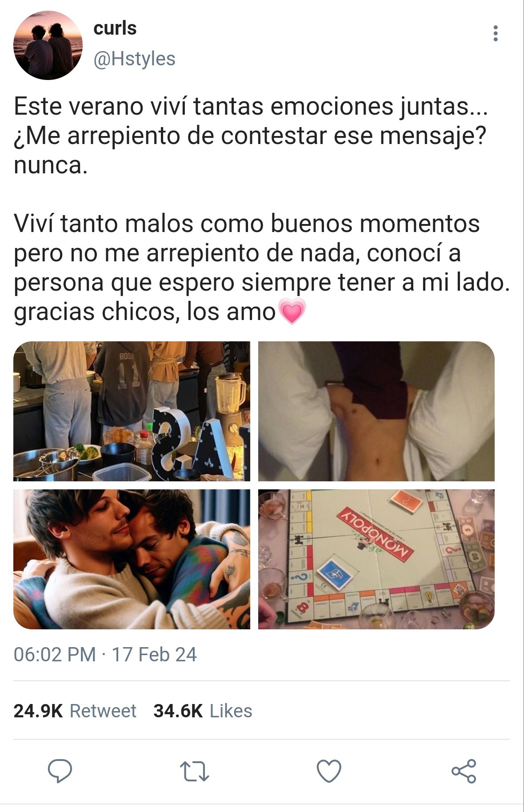Open the @Hstyles handle
Image resolution: width=524 pixels, height=812 pixels.
coord(134,59)
